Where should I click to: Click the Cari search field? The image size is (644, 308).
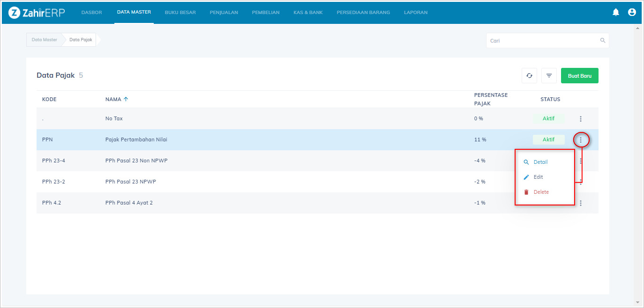(544, 41)
